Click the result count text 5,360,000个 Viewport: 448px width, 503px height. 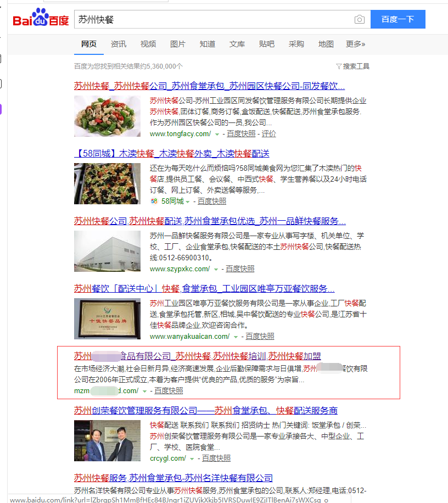pos(165,66)
